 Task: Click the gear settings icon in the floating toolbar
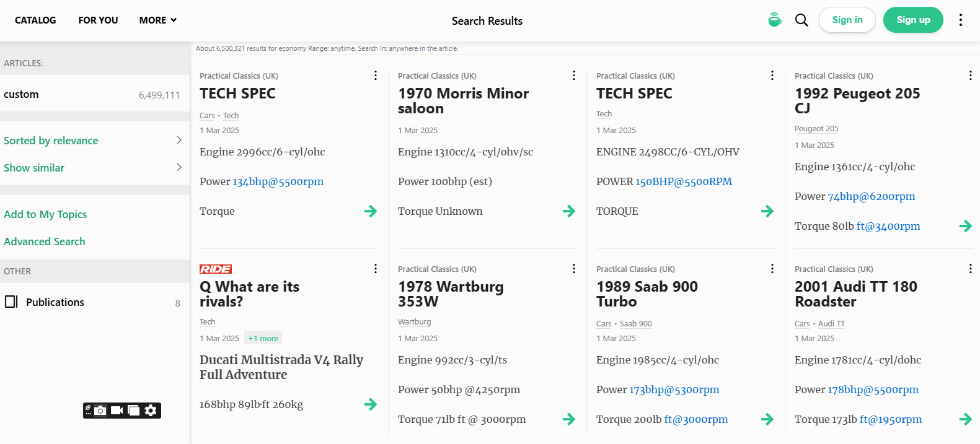coord(151,411)
